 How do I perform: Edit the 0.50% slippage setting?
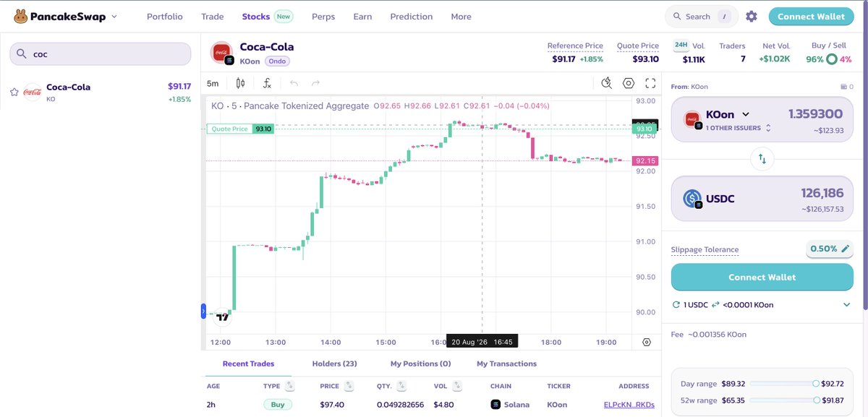tap(830, 249)
